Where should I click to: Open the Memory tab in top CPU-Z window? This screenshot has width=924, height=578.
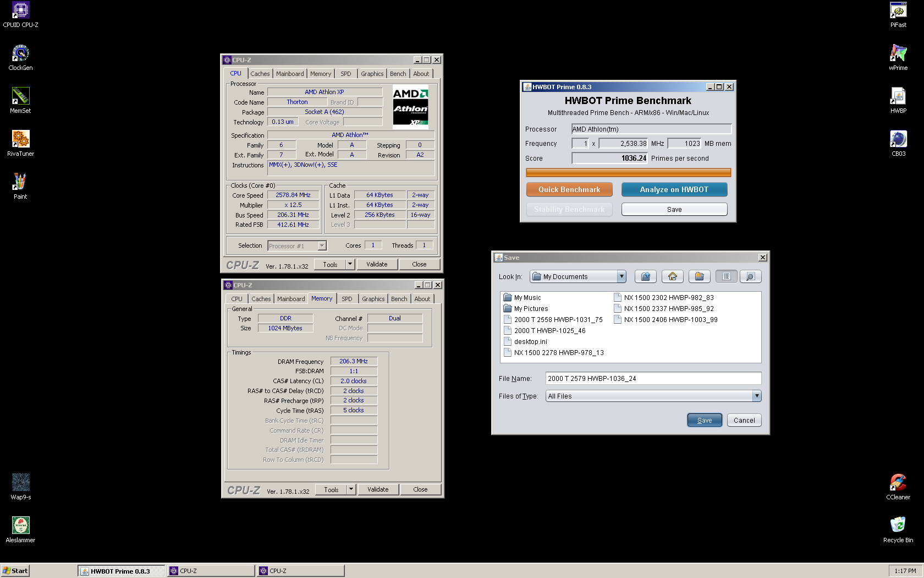[321, 74]
